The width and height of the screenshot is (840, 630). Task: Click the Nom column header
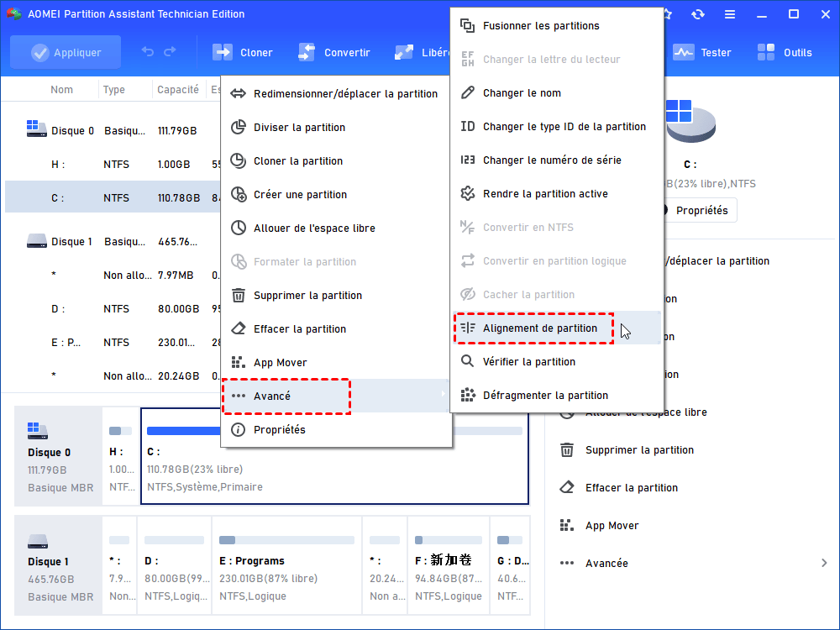61,90
